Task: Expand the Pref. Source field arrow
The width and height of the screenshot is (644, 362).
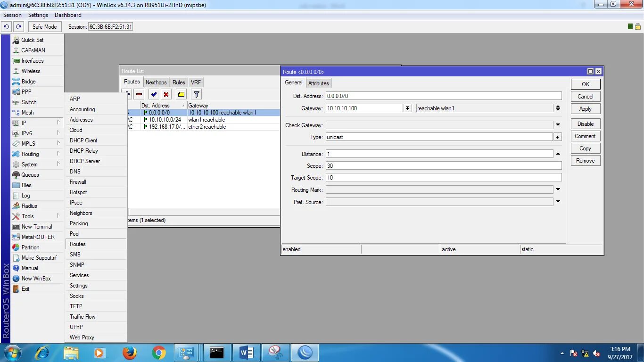Action: click(558, 202)
